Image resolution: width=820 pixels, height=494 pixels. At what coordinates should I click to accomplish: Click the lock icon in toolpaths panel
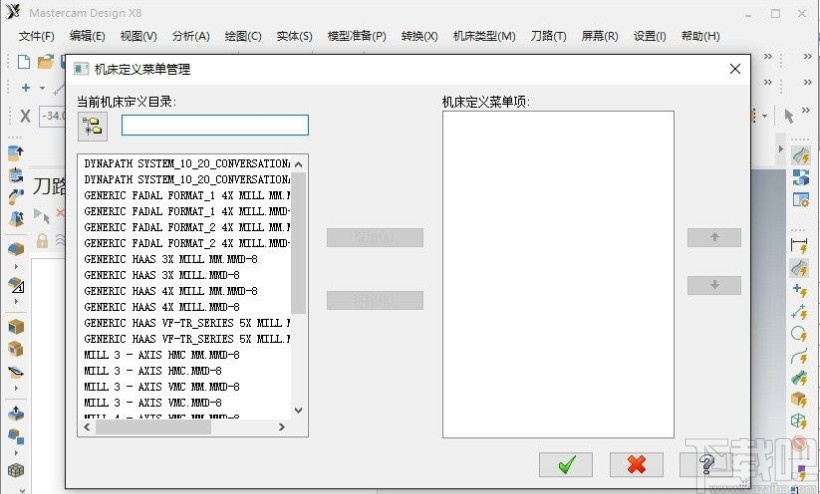(x=42, y=240)
